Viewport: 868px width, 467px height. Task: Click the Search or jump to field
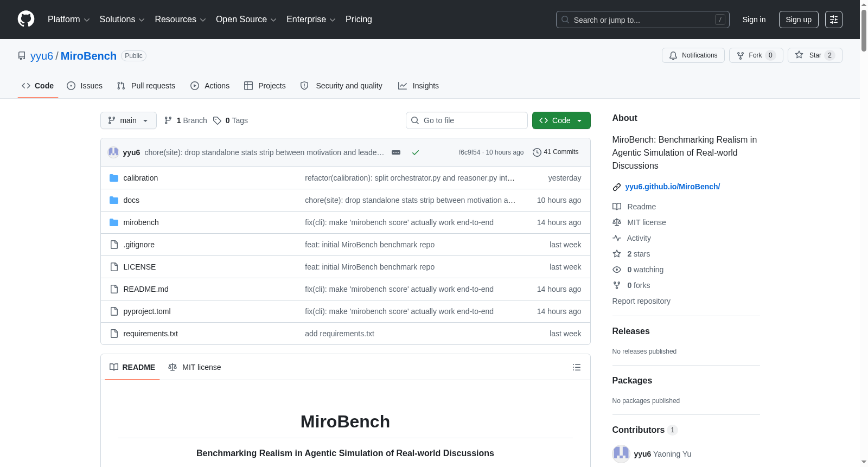(643, 20)
